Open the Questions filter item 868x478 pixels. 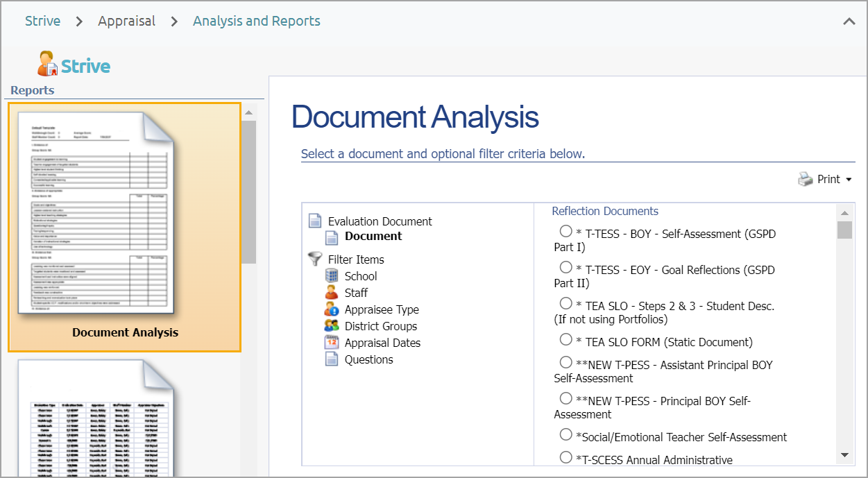pyautogui.click(x=369, y=359)
